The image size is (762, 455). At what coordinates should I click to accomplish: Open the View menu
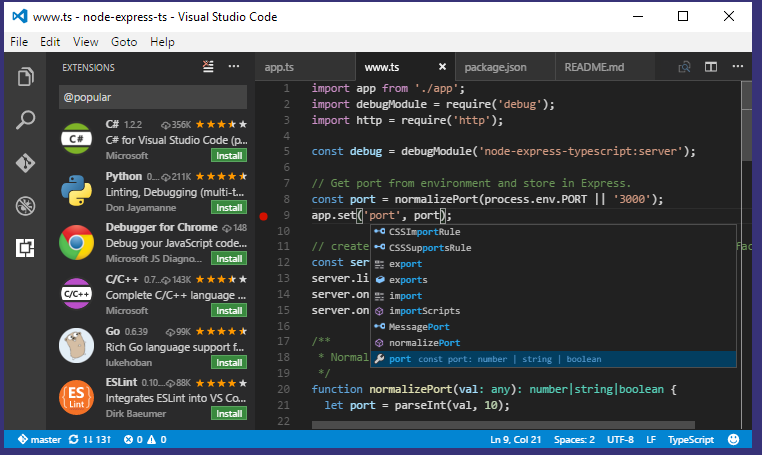[x=86, y=42]
